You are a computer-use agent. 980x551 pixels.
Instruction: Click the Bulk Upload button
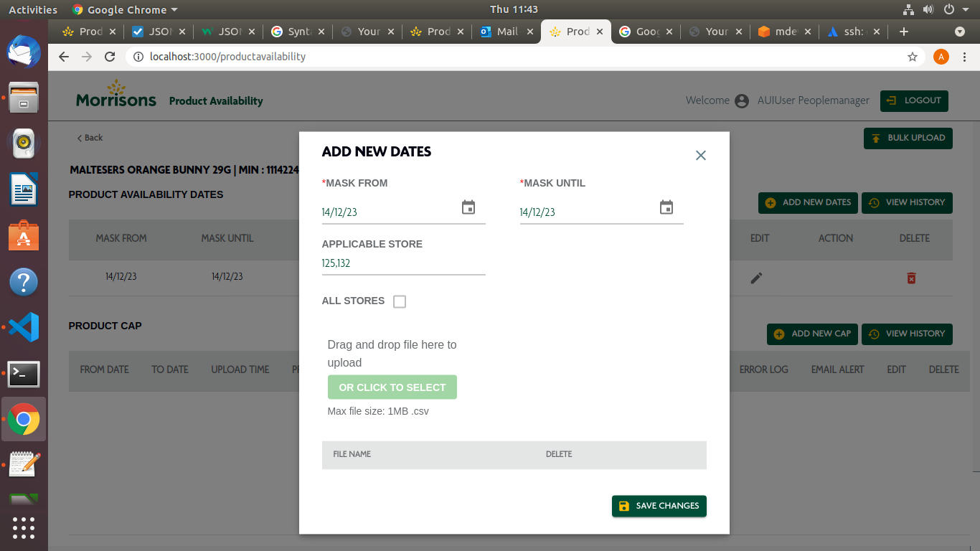(908, 138)
